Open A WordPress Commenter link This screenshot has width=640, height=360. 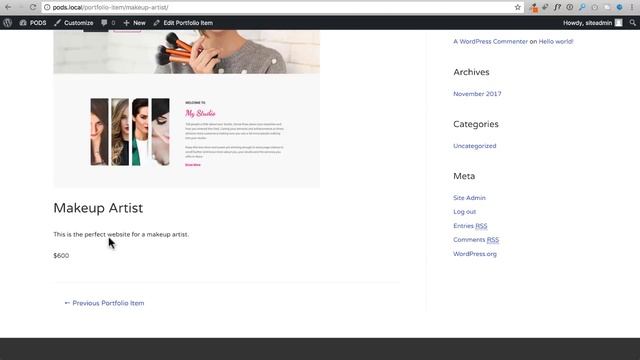(x=490, y=41)
